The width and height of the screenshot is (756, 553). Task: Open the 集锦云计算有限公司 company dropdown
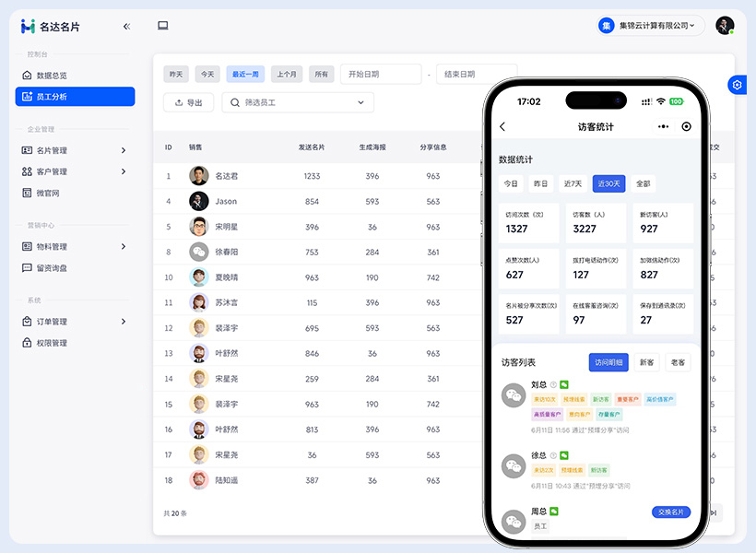[650, 26]
